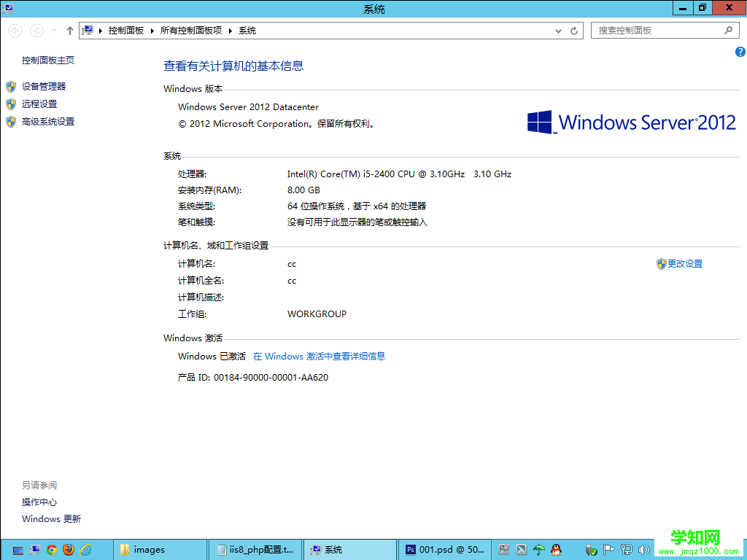
Task: Open the volume speaker tray icon
Action: [643, 550]
